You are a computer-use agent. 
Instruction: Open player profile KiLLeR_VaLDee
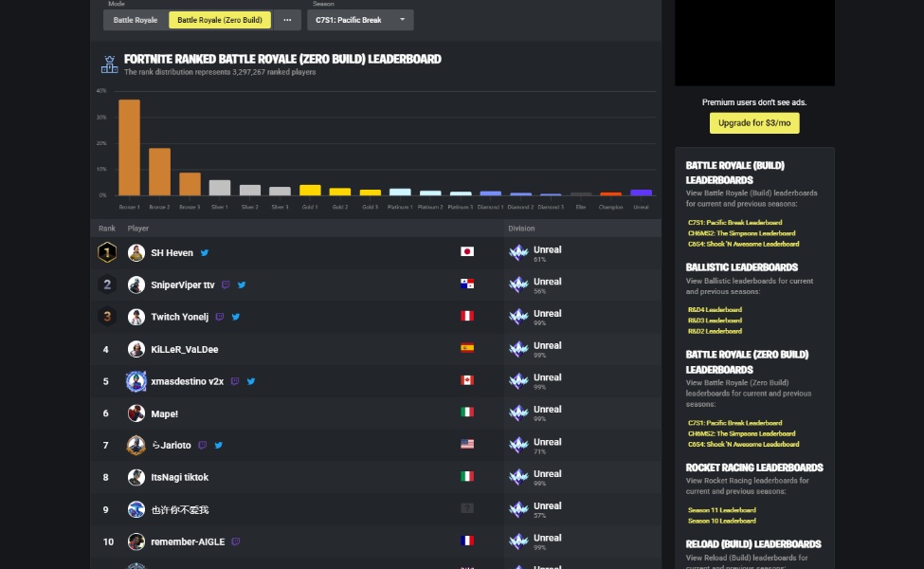[185, 349]
